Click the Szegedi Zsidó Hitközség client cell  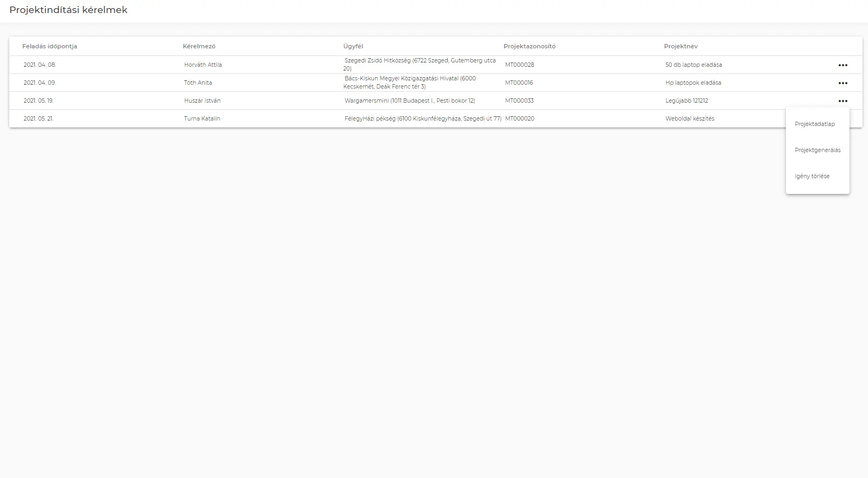[x=419, y=65]
